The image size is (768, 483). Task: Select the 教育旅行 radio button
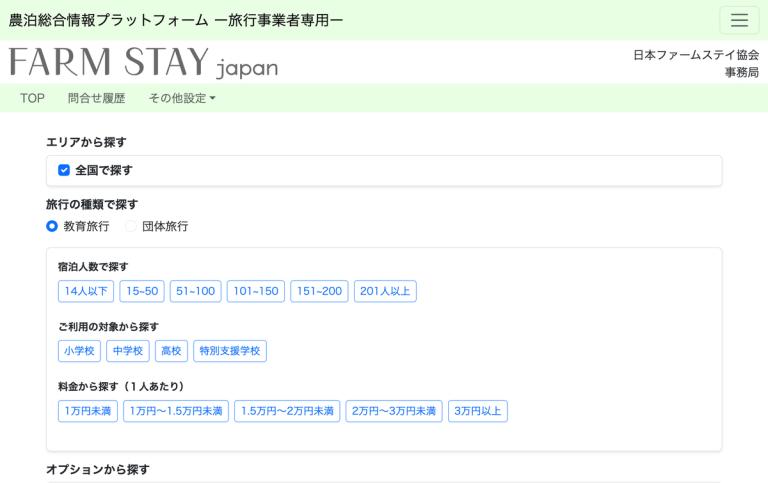(52, 226)
